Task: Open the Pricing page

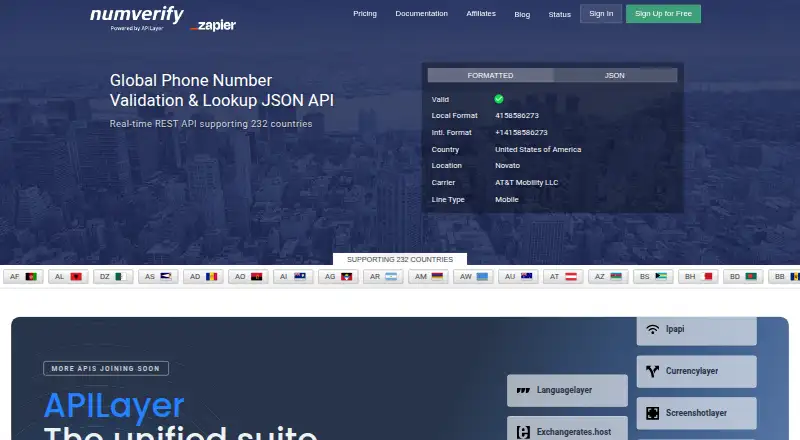Action: click(x=365, y=14)
